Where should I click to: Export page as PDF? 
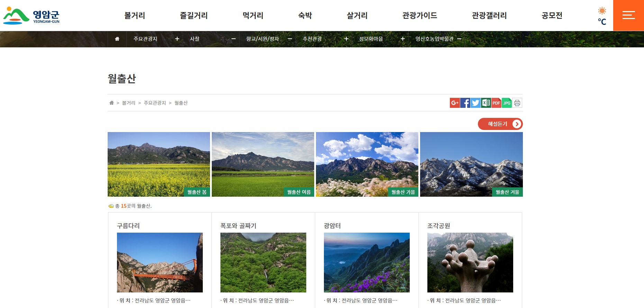coord(496,103)
